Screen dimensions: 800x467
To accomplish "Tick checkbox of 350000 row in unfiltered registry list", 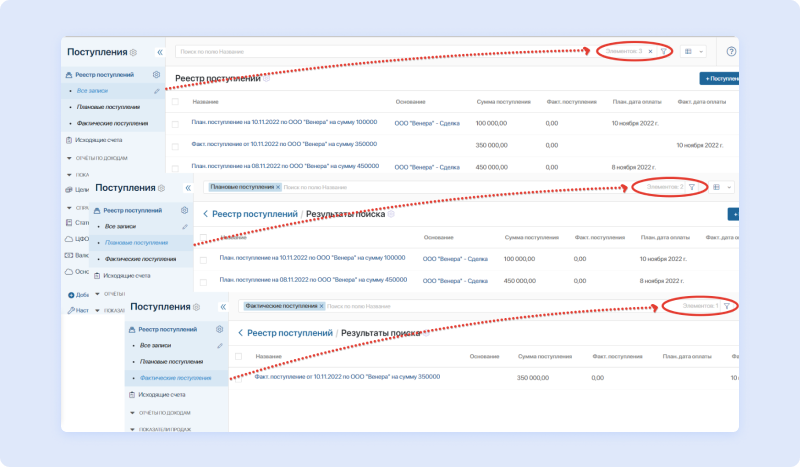I will [x=175, y=144].
